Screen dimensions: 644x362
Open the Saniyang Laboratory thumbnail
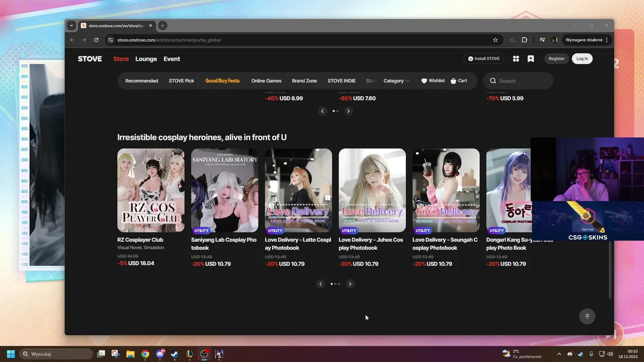point(224,190)
